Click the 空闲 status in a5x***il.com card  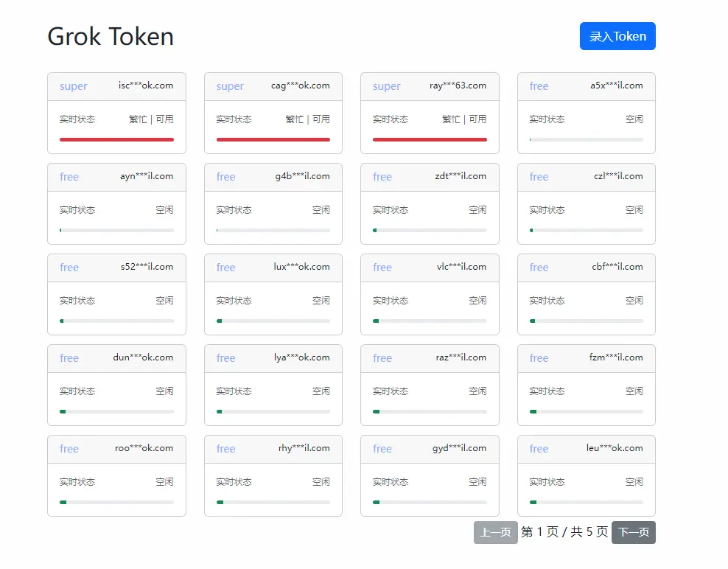634,119
